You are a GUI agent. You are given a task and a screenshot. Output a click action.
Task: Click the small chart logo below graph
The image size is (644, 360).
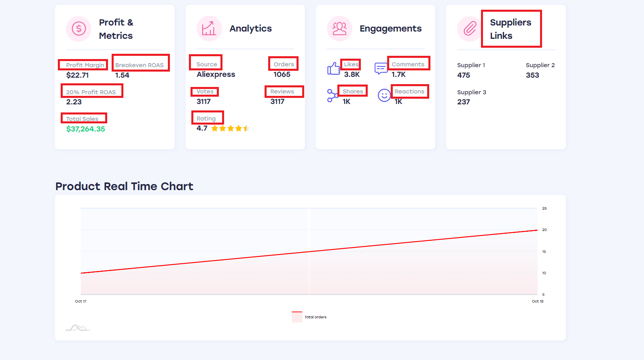[x=78, y=328]
